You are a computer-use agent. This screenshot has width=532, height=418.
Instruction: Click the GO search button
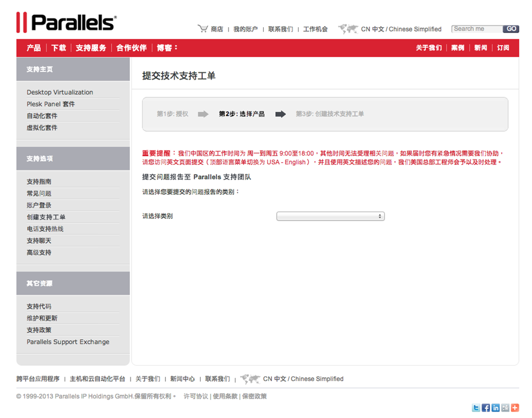pyautogui.click(x=511, y=29)
